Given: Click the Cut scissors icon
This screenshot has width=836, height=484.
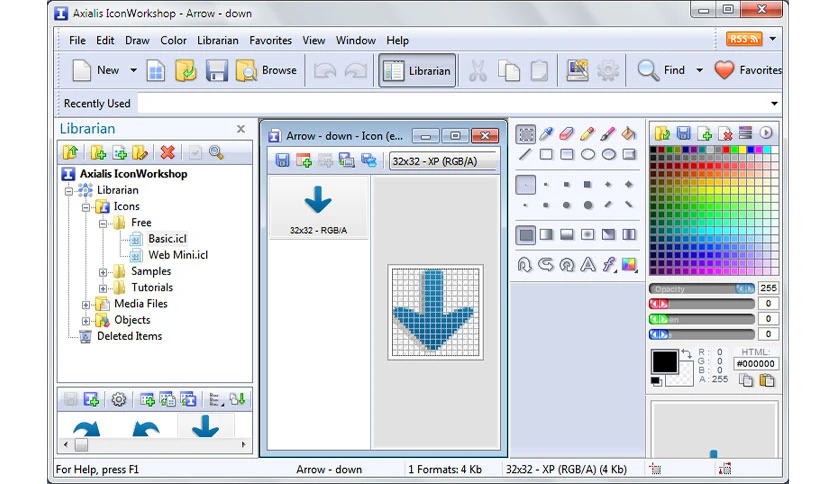Looking at the screenshot, I should [478, 70].
